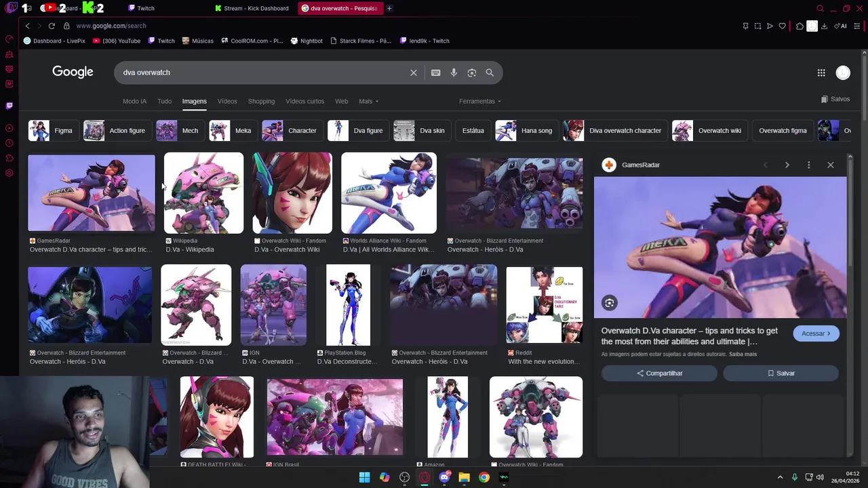
Task: Open the Salvos saved items link
Action: pos(835,99)
